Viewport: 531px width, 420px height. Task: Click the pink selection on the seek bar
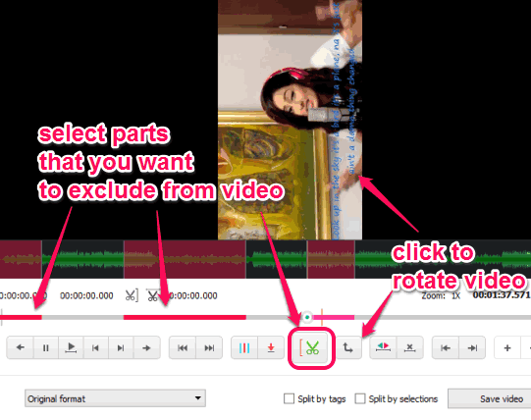pyautogui.click(x=334, y=317)
